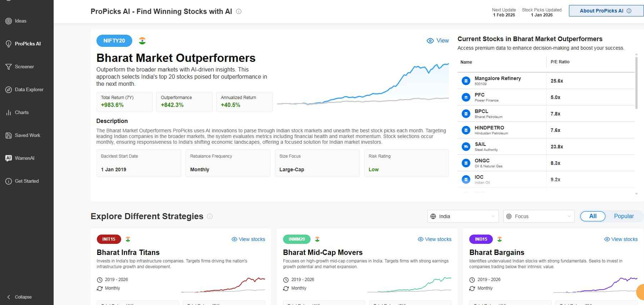Open the Ideas section in the sidebar
Viewport: 644px width, 305px height.
pos(20,21)
